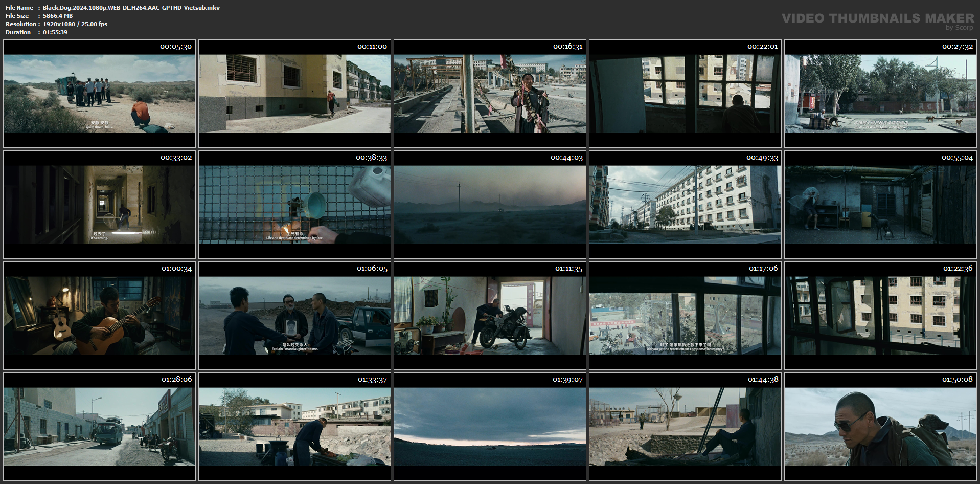
Task: Choose the dark sky thumbnail at 01:39:07
Action: coord(490,427)
